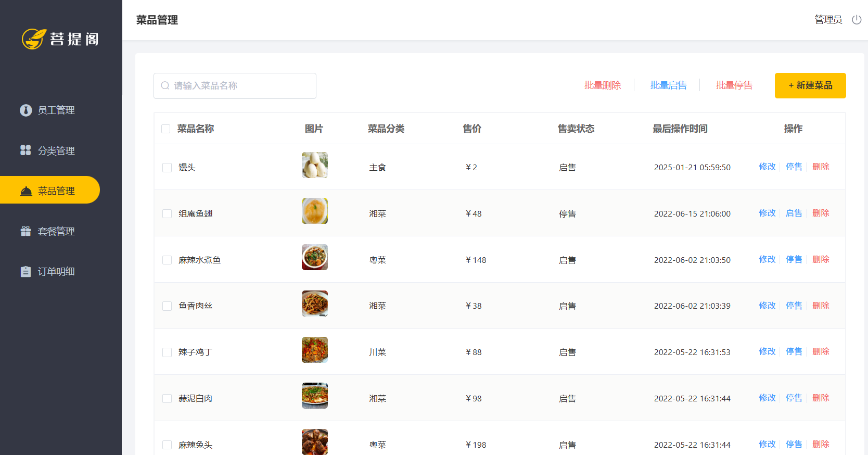This screenshot has width=868, height=455.
Task: Go to 订单明细 menu item
Action: point(56,272)
